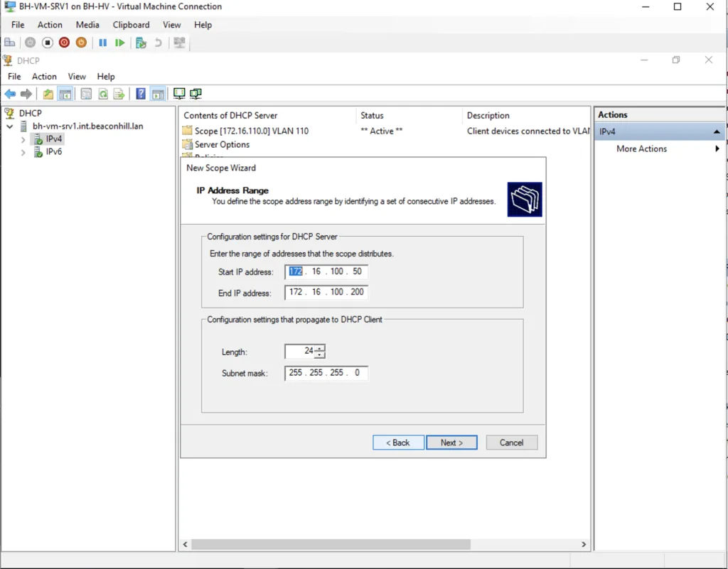Image resolution: width=728 pixels, height=569 pixels.
Task: Pause the virtual machine from the toolbar
Action: pos(102,43)
